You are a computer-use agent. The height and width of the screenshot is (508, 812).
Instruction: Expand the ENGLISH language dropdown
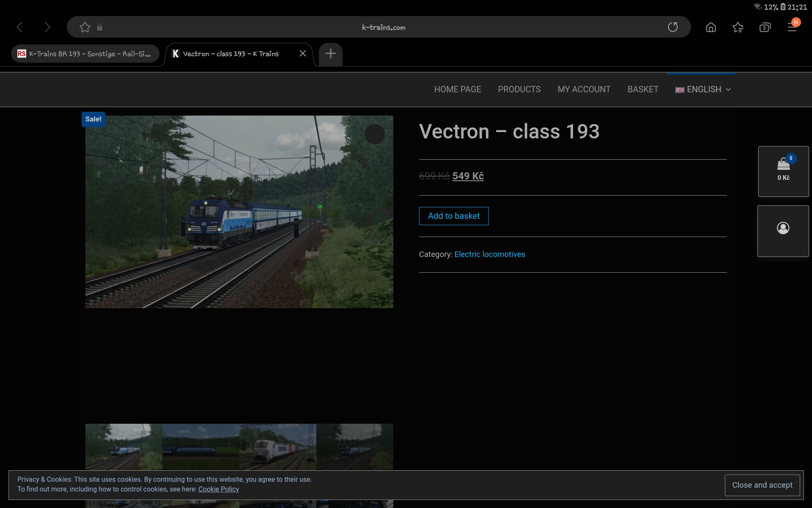click(703, 89)
